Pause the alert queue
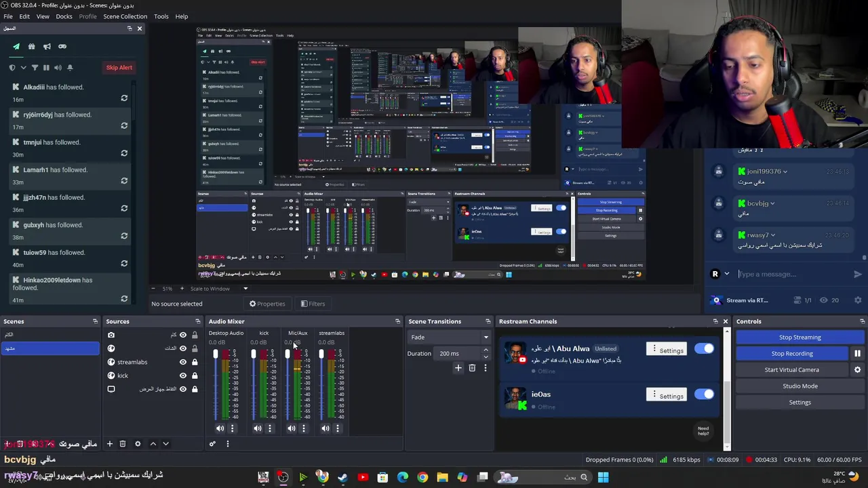The image size is (868, 488). tap(46, 68)
